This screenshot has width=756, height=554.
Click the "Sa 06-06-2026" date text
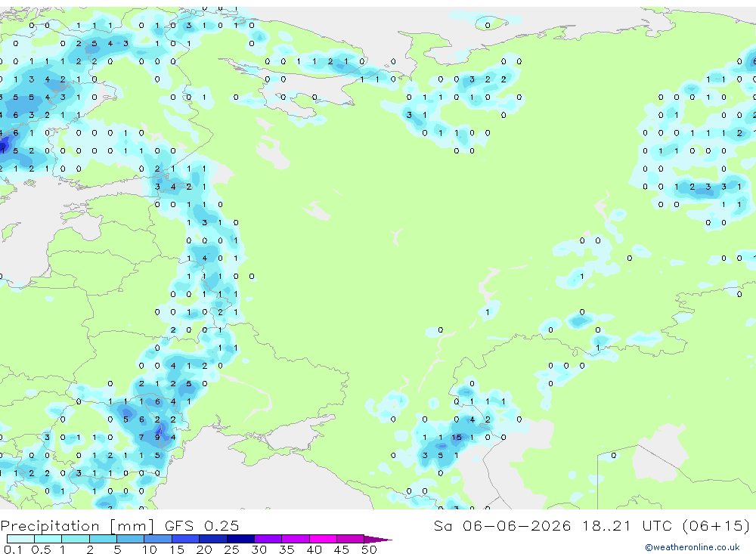coord(502,525)
